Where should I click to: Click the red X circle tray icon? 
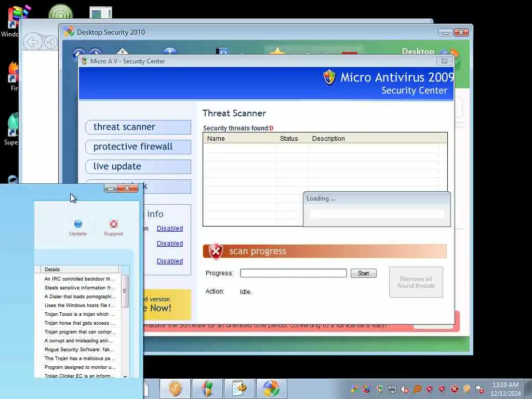455,389
